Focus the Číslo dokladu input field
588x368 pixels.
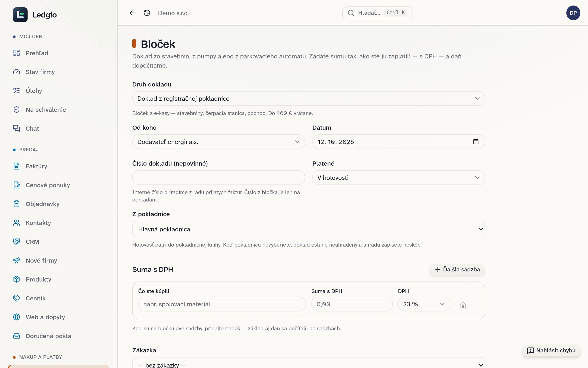218,178
